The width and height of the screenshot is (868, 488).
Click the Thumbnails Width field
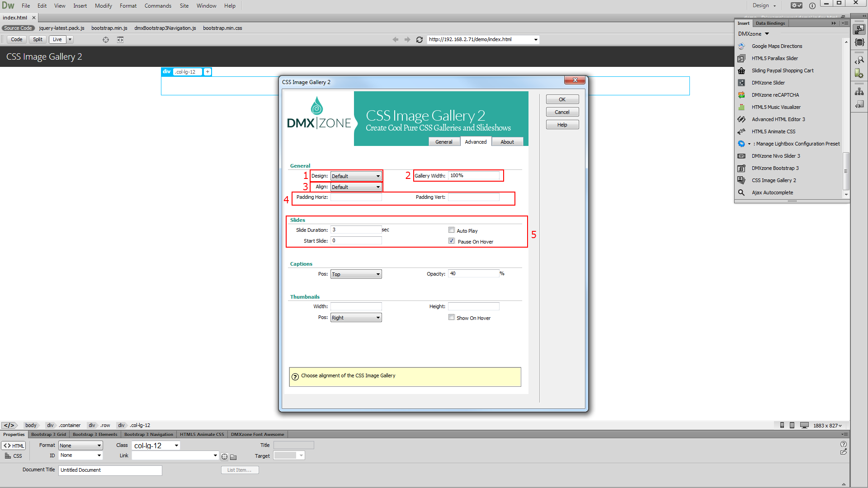point(356,306)
